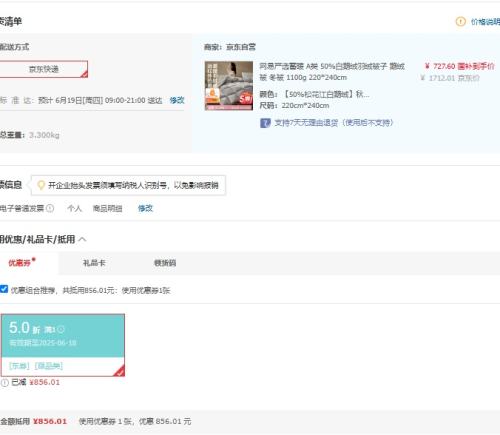Image resolution: width=500 pixels, height=435 pixels.
Task: Click the ¥1712.01 京东价 text
Action: 450,78
